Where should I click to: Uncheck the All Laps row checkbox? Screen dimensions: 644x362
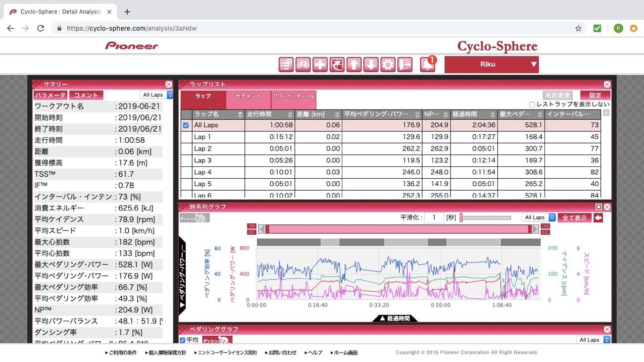tap(186, 125)
